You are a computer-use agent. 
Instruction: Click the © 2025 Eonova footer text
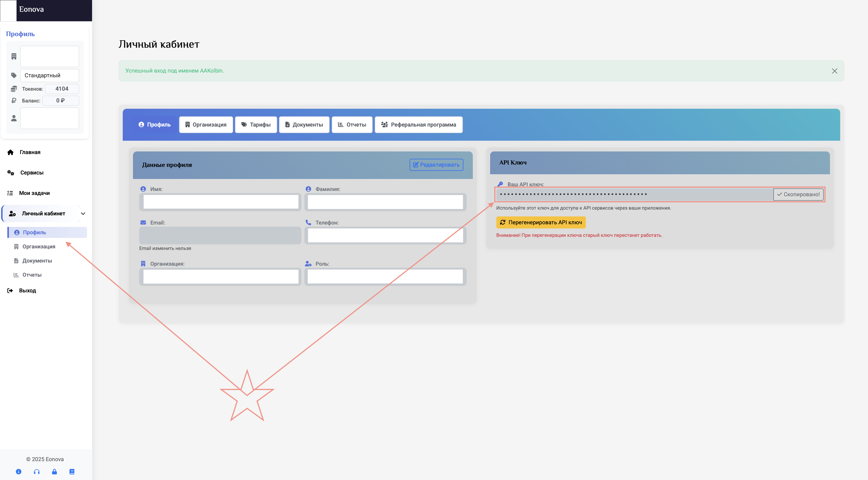click(x=45, y=459)
